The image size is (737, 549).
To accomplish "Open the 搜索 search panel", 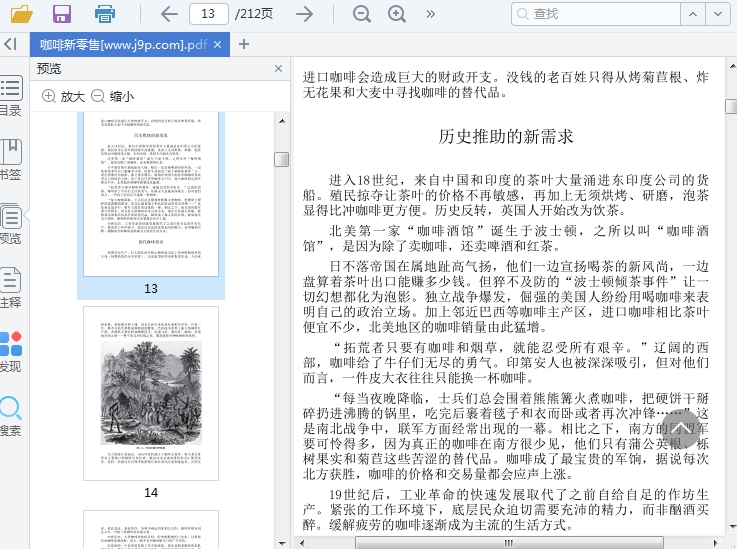I will coord(10,416).
